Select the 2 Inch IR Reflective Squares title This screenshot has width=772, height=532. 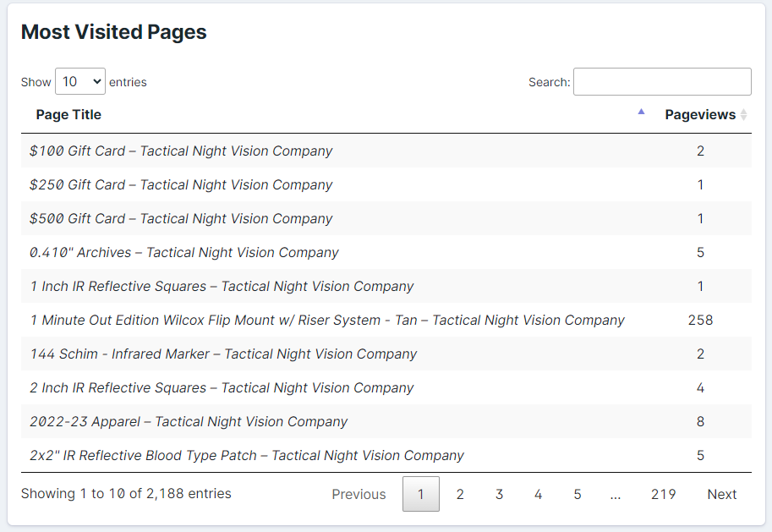pyautogui.click(x=222, y=387)
